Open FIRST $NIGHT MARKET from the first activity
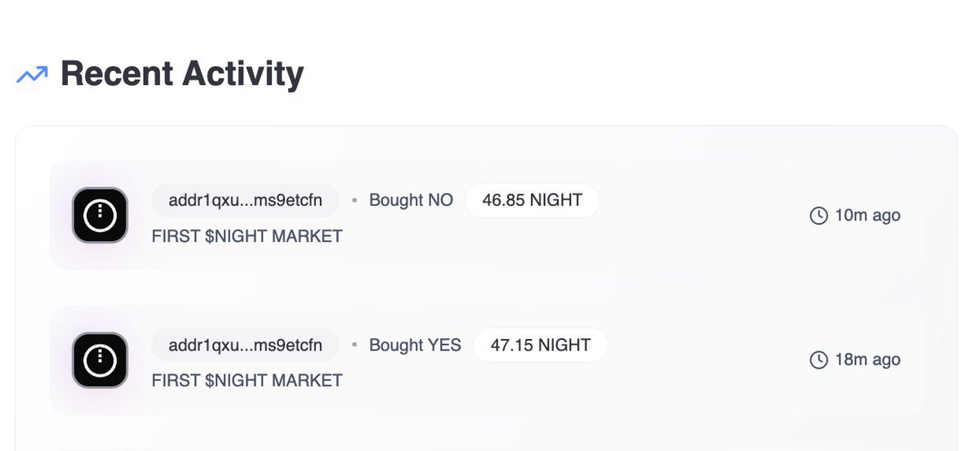This screenshot has width=980, height=451. pos(247,236)
